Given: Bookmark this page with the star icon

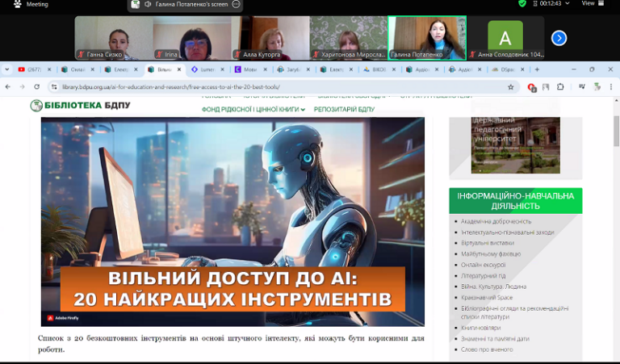Looking at the screenshot, I should coord(510,87).
